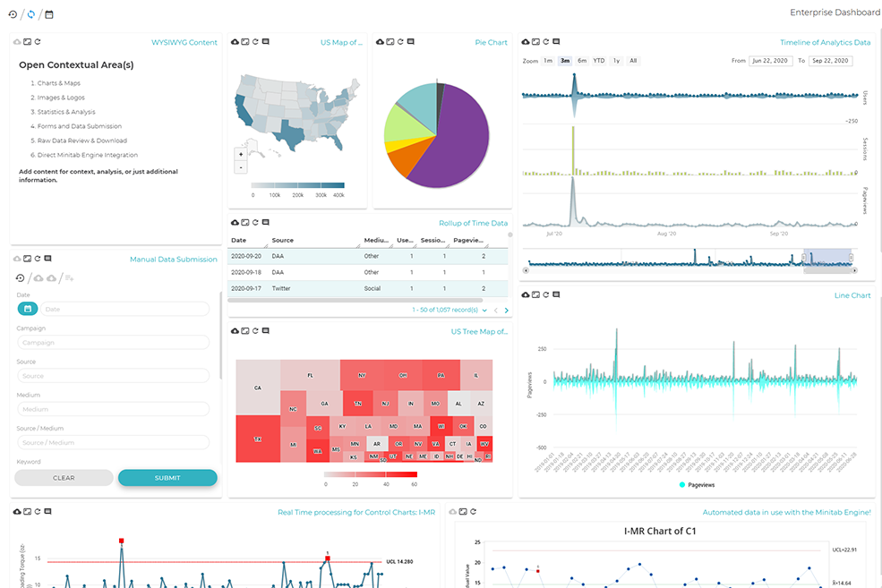
Task: Click the refresh icon on the US Map card
Action: [255, 41]
